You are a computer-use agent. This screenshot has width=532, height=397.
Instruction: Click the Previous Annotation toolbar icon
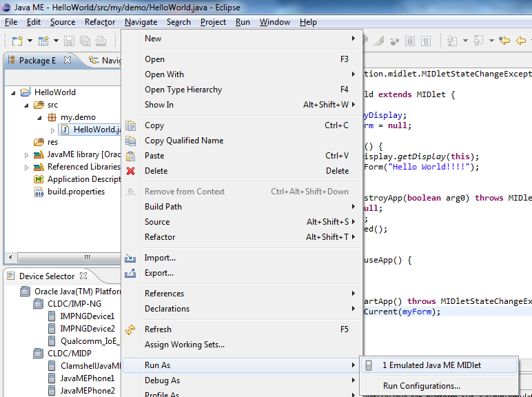tap(478, 41)
